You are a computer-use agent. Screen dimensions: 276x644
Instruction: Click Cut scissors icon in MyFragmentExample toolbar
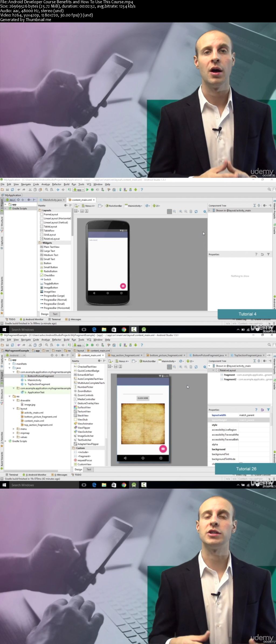tap(30, 345)
